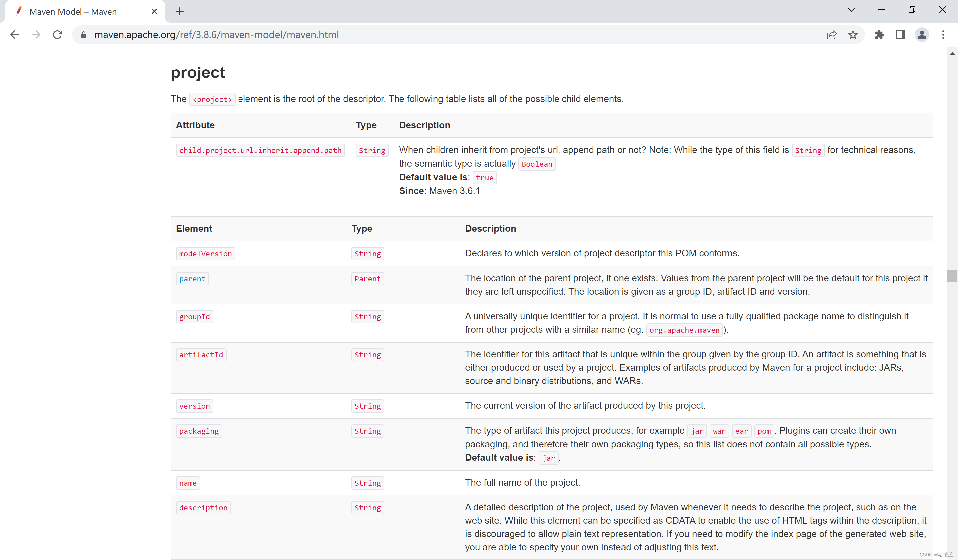Viewport: 958px width, 560px height.
Task: Click the Boolean semantic type label
Action: (537, 164)
